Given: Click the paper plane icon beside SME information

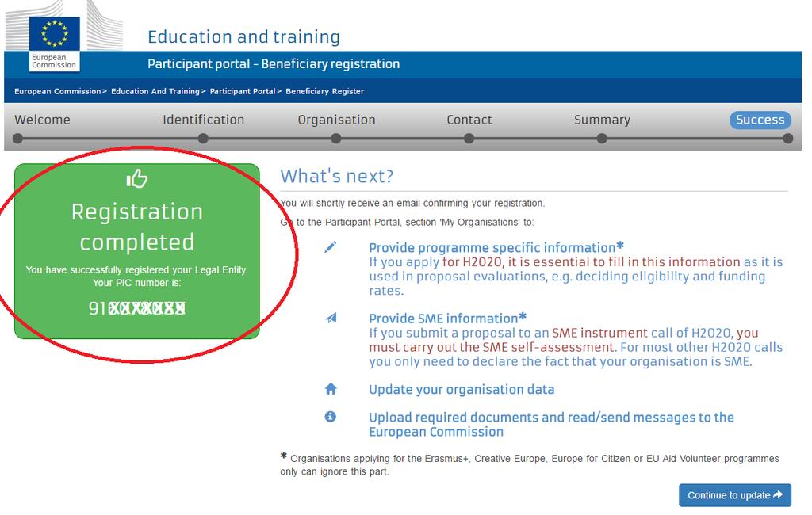Looking at the screenshot, I should [x=331, y=318].
